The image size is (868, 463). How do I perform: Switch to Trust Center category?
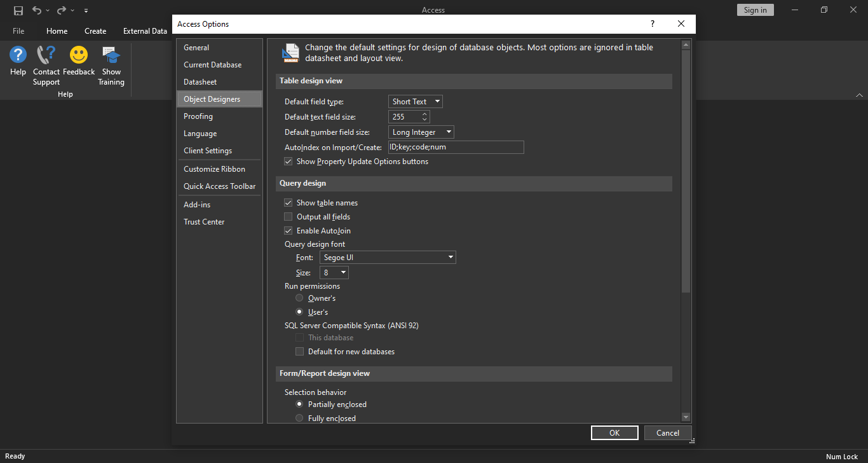pos(204,222)
